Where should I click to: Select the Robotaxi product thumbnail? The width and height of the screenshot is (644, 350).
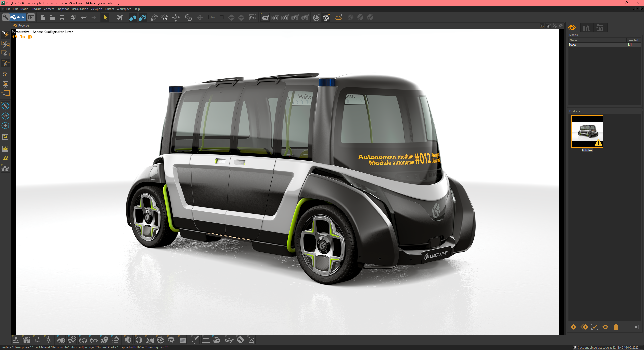(587, 131)
